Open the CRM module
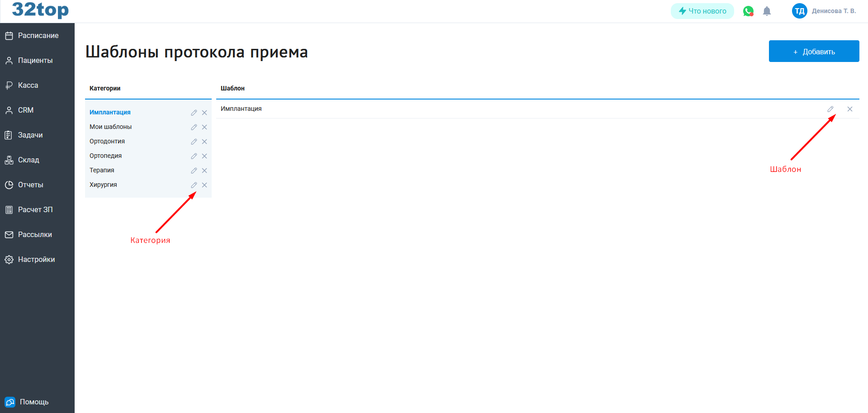Screen dimensions: 868x413 coord(26,110)
